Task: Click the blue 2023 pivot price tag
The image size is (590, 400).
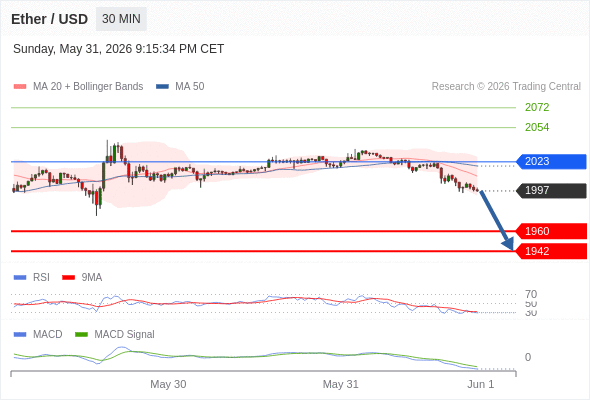Action: click(551, 161)
